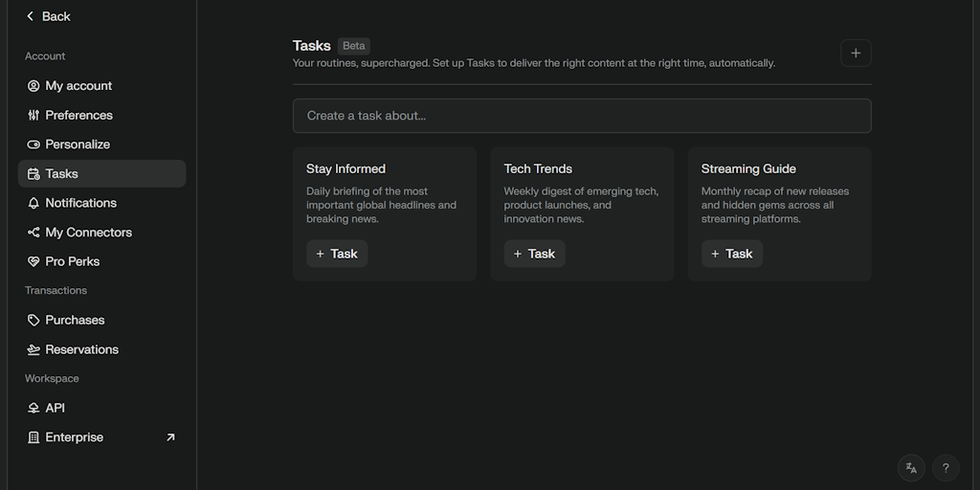This screenshot has width=980, height=490.
Task: Open Purchases tag icon
Action: [33, 320]
